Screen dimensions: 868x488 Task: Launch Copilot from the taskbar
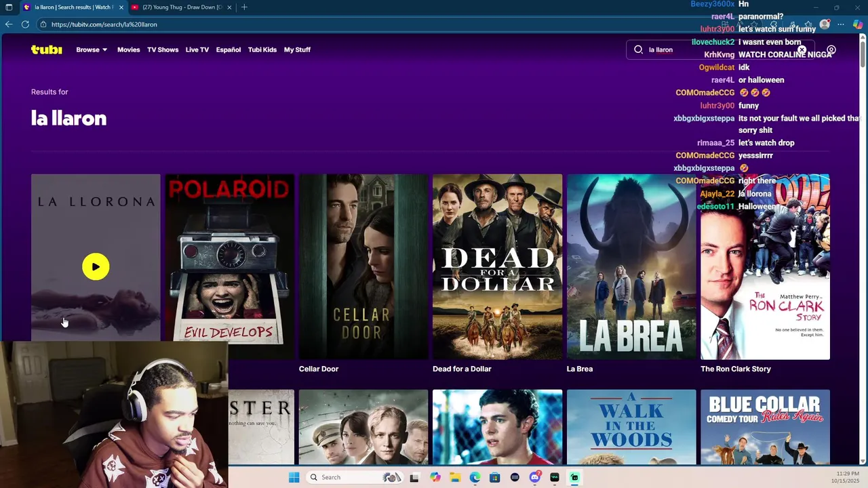(435, 477)
